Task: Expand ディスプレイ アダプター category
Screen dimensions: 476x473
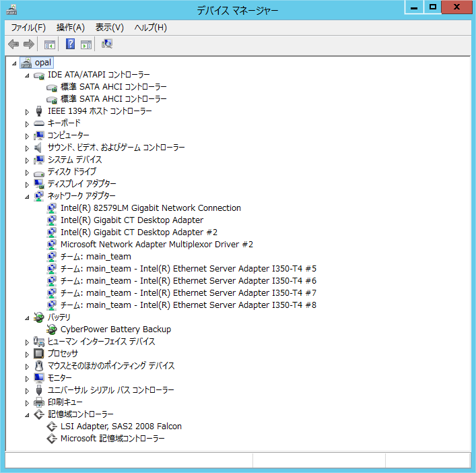Action: [27, 185]
